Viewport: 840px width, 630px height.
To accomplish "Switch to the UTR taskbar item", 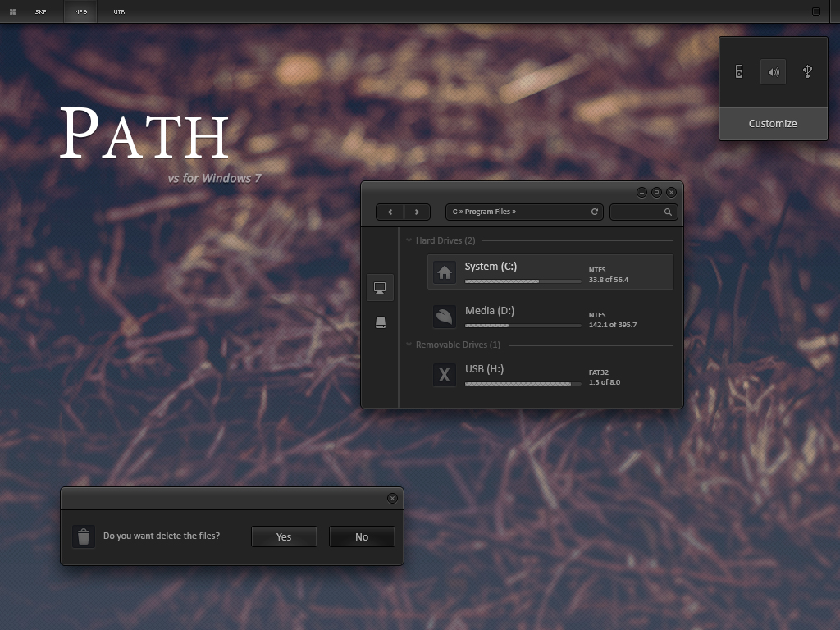I will [119, 11].
